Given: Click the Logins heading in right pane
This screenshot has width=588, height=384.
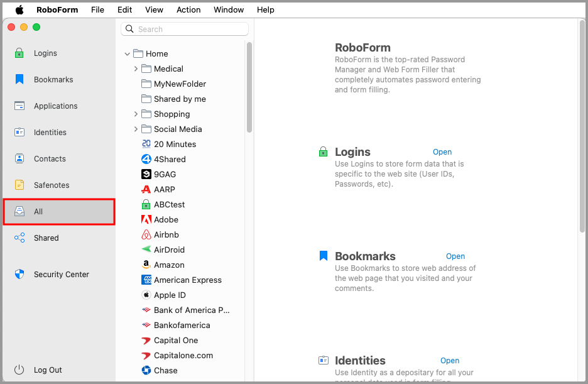Looking at the screenshot, I should [x=352, y=152].
